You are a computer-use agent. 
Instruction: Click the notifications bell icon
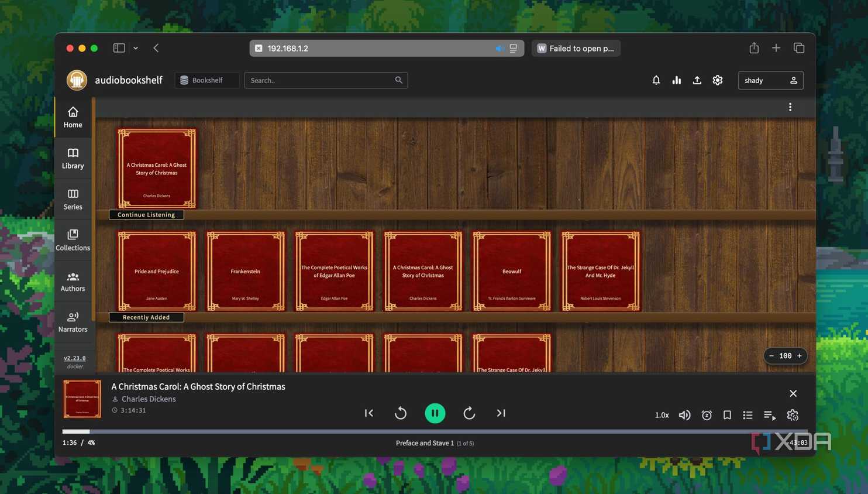coord(656,80)
